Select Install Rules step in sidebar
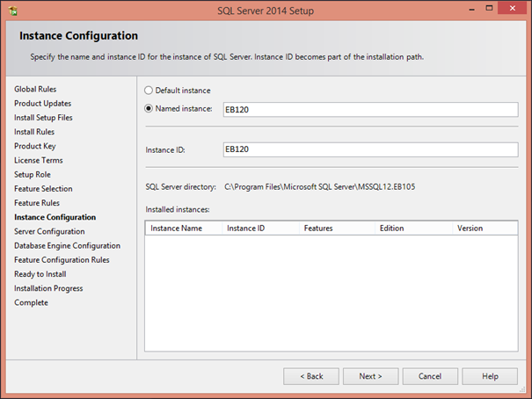532x399 pixels. click(34, 132)
